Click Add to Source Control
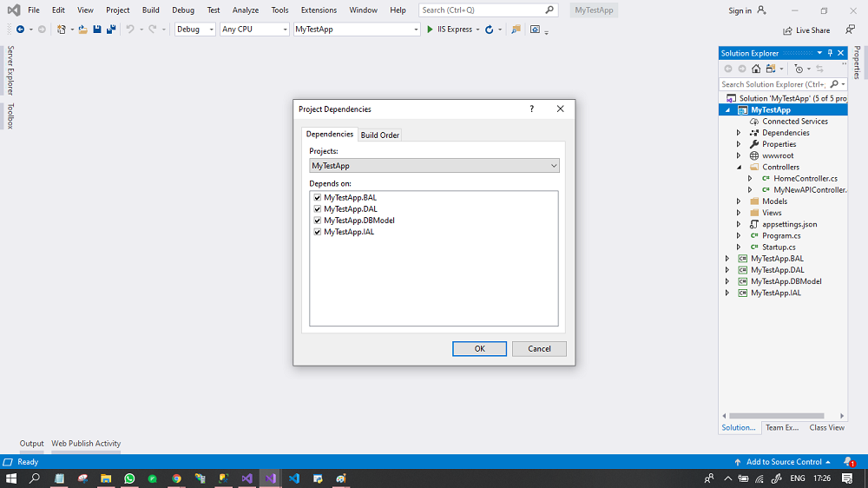Screen dimensions: 868x488 pos(784,462)
